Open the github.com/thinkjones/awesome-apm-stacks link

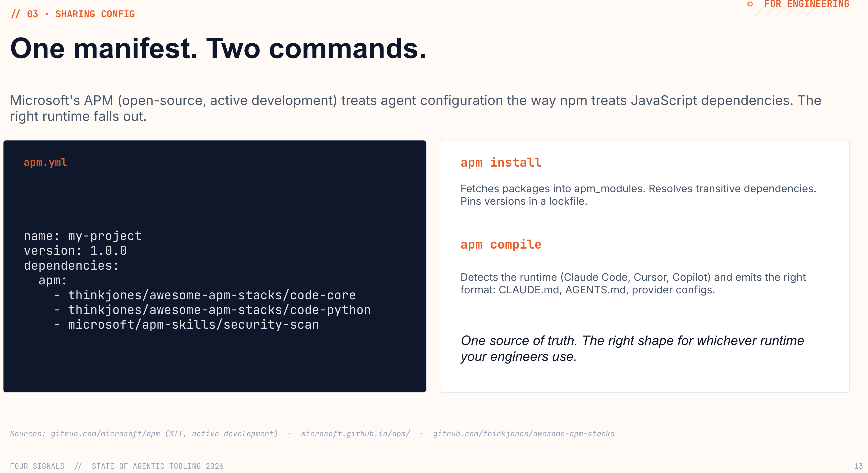pos(524,434)
